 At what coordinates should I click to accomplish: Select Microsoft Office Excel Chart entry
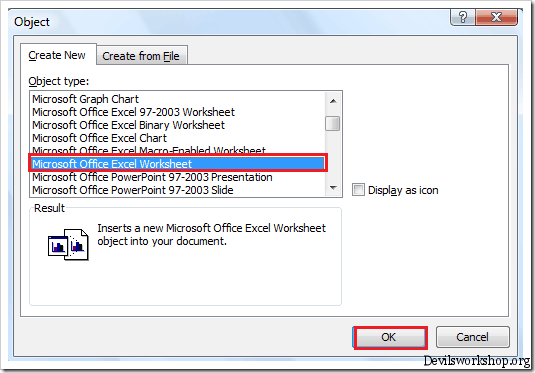(x=177, y=138)
